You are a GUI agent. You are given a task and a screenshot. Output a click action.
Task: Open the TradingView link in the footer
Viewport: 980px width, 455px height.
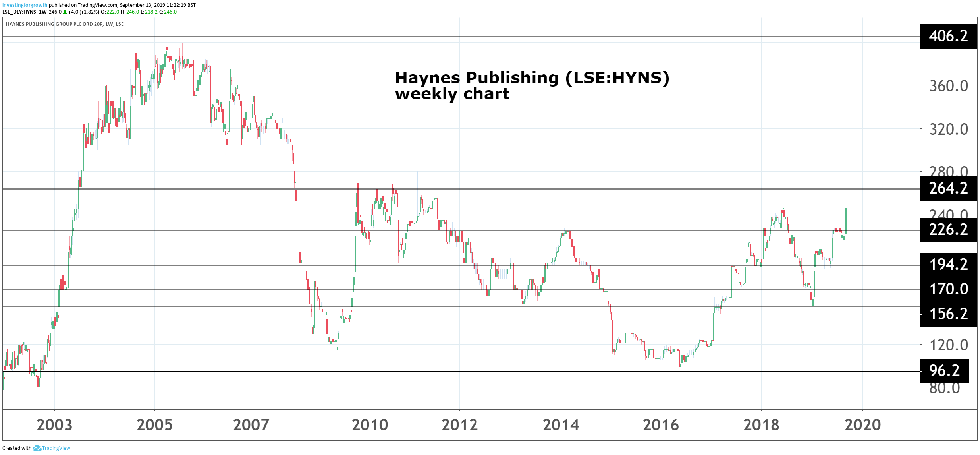(56, 448)
